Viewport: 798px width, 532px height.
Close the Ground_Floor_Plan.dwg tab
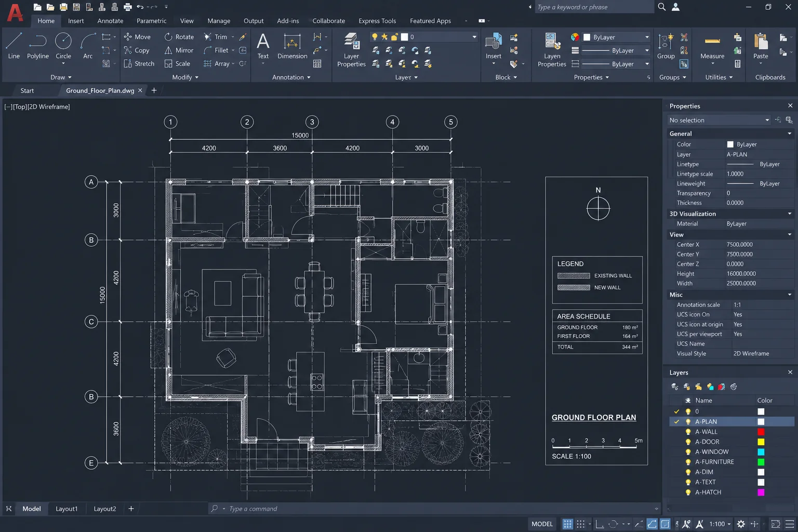click(x=140, y=90)
